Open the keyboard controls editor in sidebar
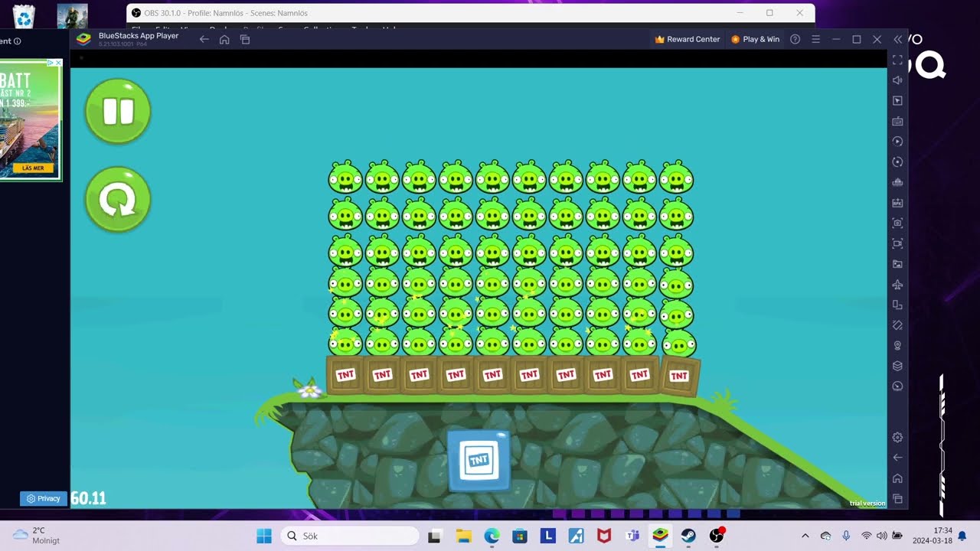The width and height of the screenshot is (980, 551). point(897,121)
